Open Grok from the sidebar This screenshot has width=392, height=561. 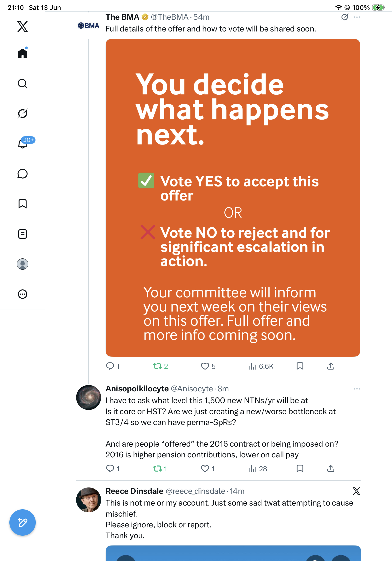[23, 114]
